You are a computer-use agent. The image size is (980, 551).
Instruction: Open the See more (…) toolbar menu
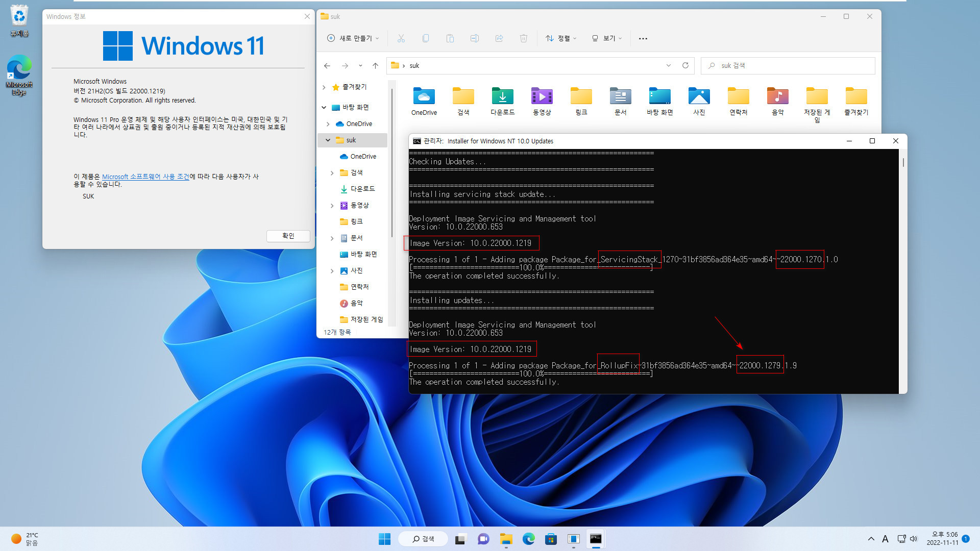click(643, 38)
